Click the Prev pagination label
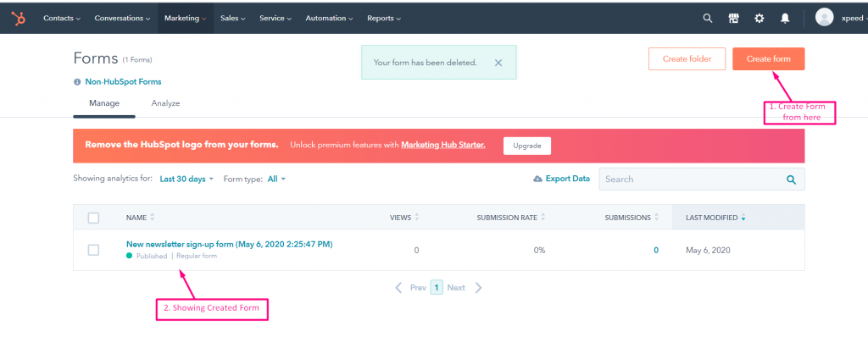868x337 pixels. click(418, 288)
